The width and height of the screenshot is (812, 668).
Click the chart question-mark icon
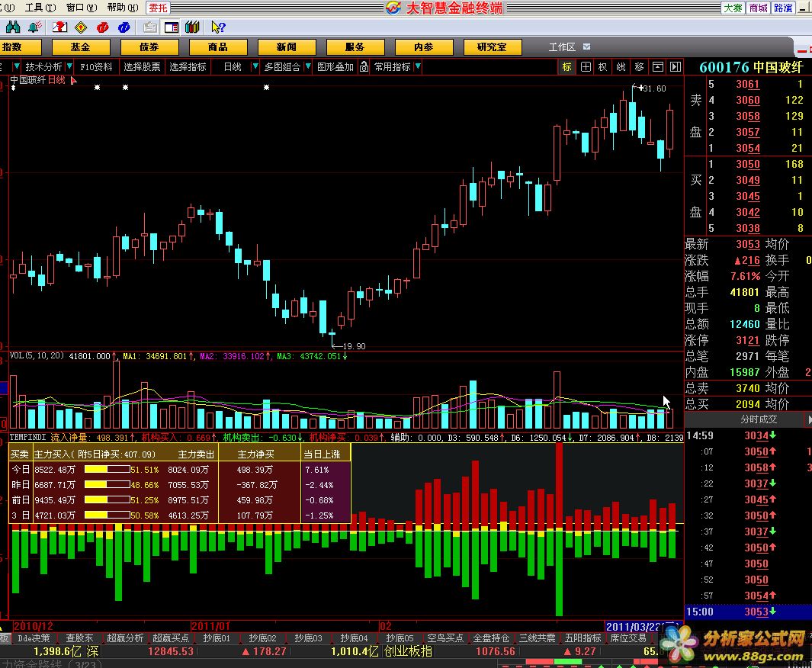pyautogui.click(x=59, y=27)
